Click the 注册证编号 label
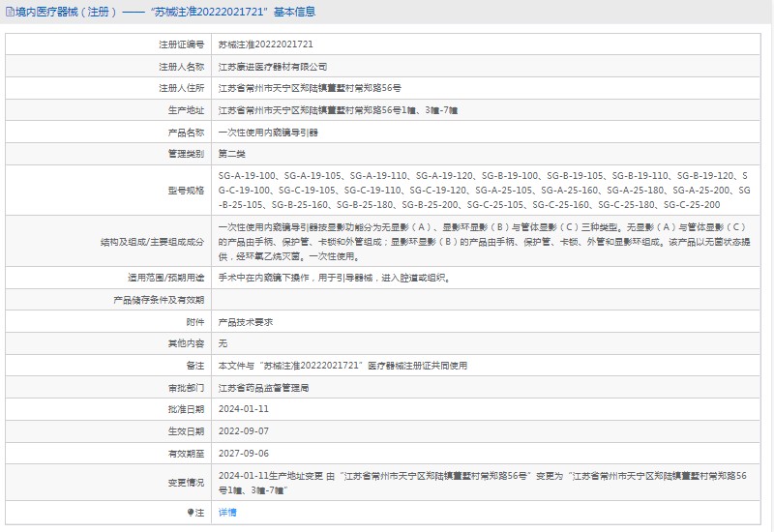The width and height of the screenshot is (774, 532). [181, 44]
